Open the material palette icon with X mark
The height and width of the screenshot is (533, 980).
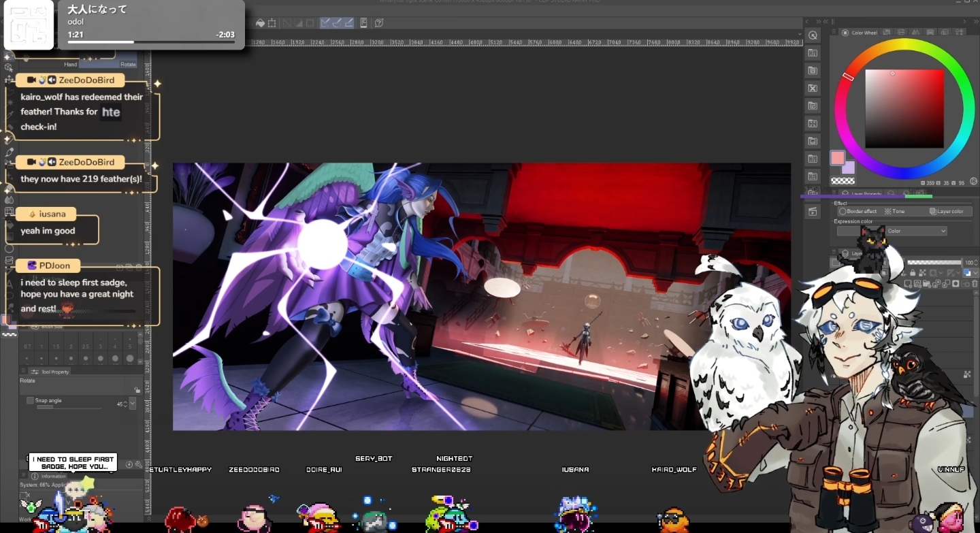pos(813,88)
